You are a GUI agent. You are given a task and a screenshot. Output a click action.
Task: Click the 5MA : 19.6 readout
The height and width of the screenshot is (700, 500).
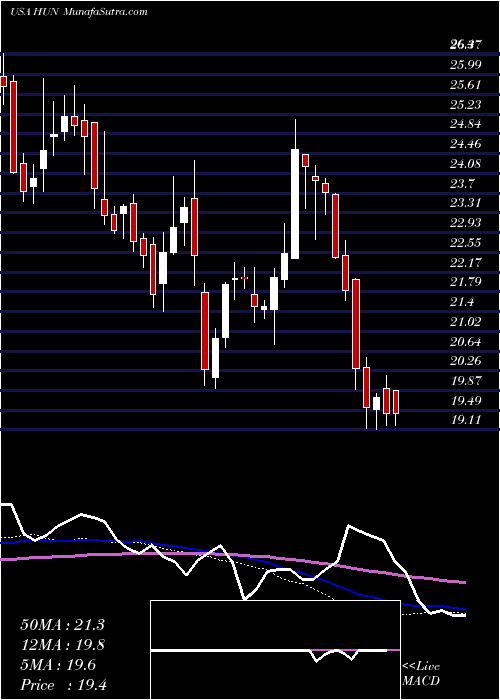(58, 665)
